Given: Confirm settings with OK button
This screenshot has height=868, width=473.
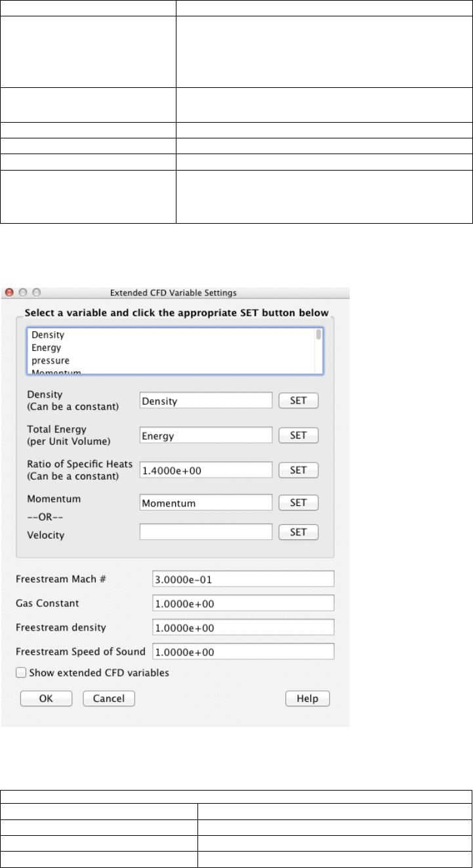Looking at the screenshot, I should pyautogui.click(x=46, y=699).
